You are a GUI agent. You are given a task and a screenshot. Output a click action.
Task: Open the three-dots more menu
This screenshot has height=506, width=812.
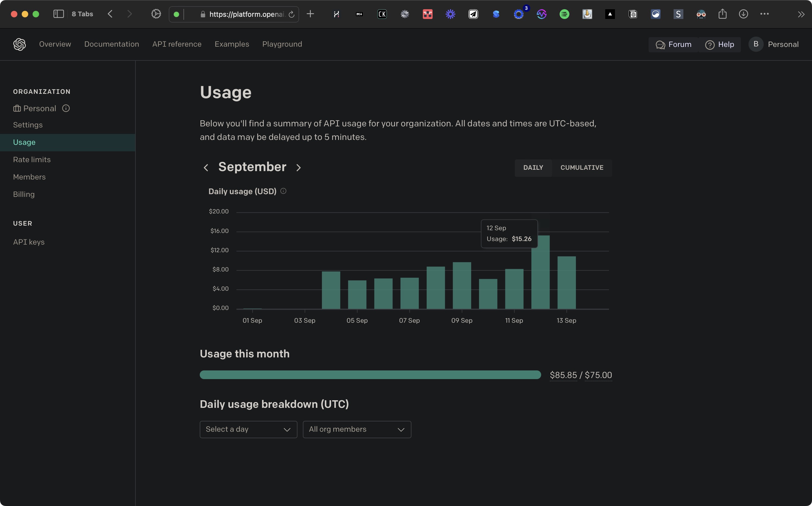(765, 14)
